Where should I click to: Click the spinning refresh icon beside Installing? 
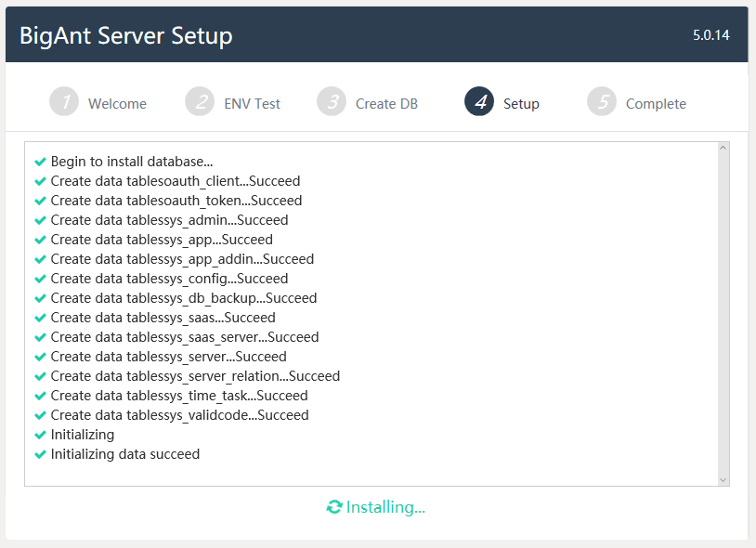(x=334, y=507)
